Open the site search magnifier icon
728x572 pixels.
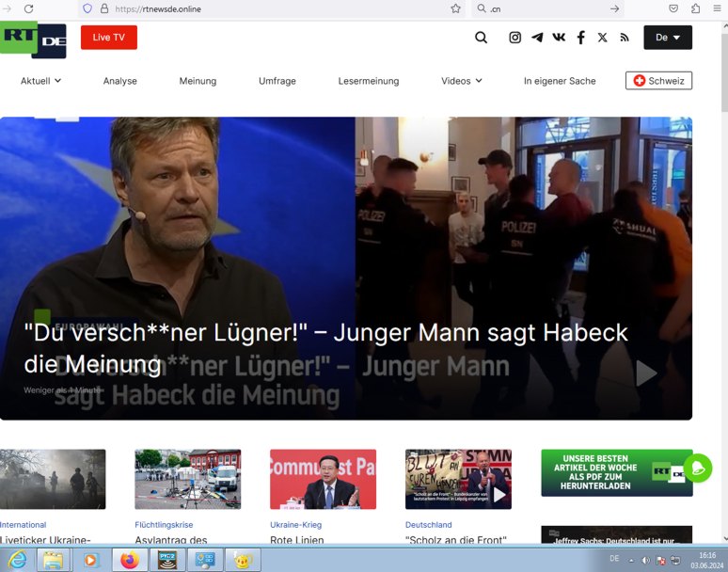click(x=481, y=38)
